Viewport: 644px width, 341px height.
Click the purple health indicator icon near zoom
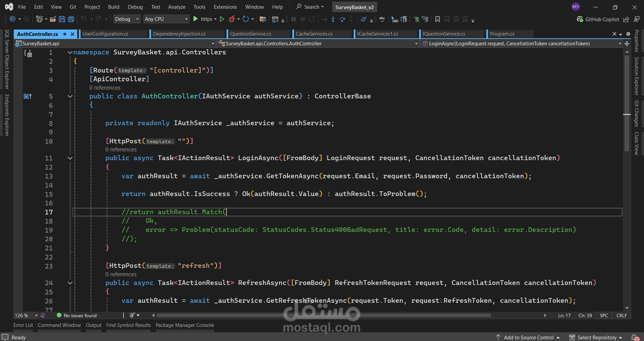43,315
